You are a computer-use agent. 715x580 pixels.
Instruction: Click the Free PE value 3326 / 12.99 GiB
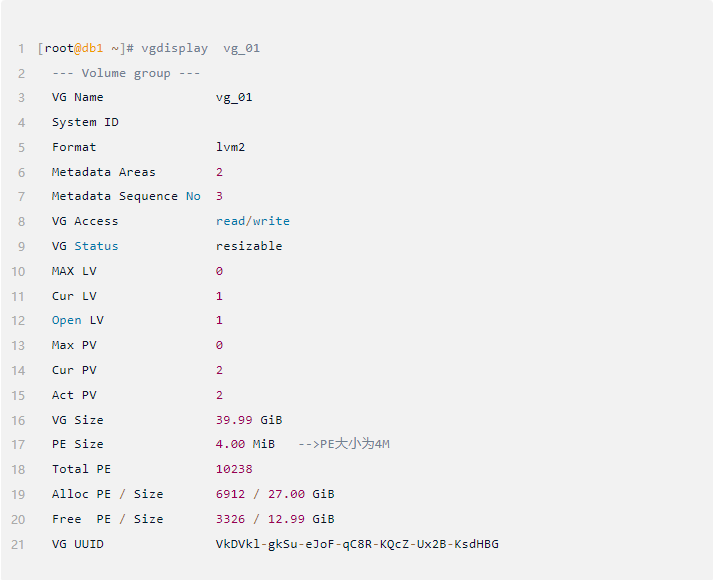pos(275,519)
